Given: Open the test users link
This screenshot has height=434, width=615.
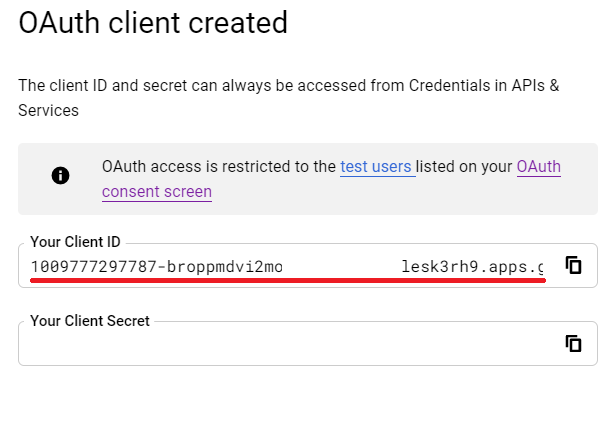Looking at the screenshot, I should [376, 167].
